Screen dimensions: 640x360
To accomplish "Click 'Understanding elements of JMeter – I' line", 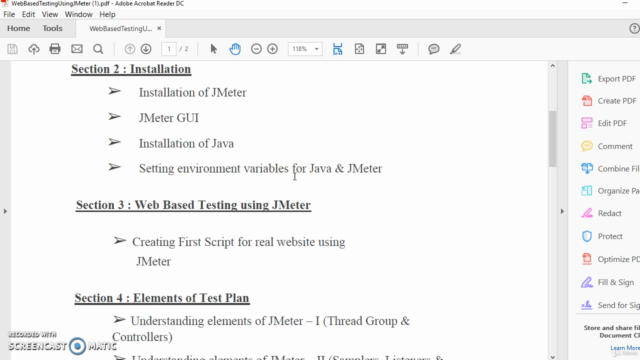I will (x=270, y=321).
